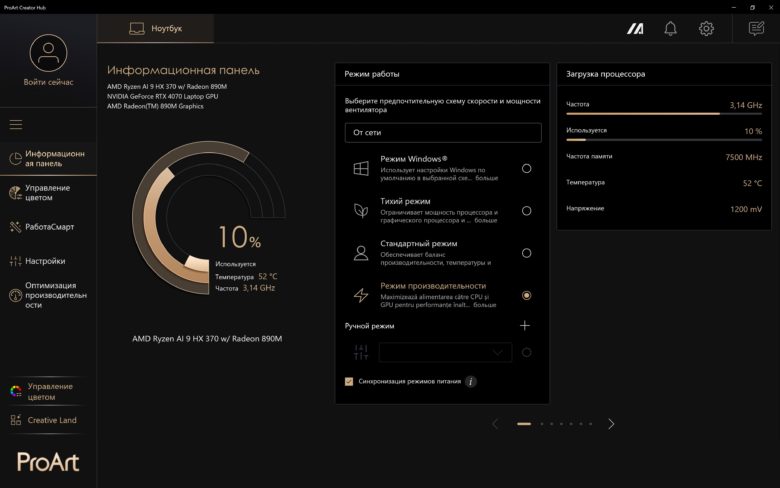Click the ASUS logo icon in top bar
This screenshot has height=488, width=780.
coord(635,29)
